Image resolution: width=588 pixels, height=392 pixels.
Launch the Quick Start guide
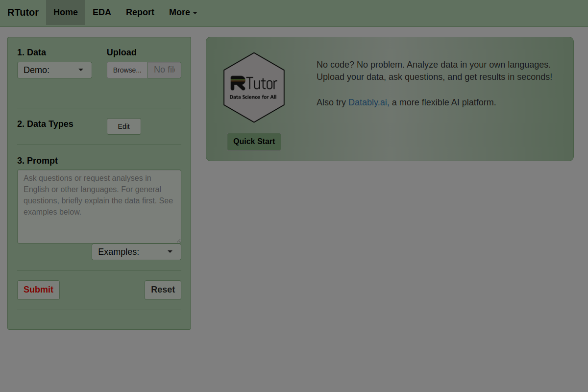(254, 142)
